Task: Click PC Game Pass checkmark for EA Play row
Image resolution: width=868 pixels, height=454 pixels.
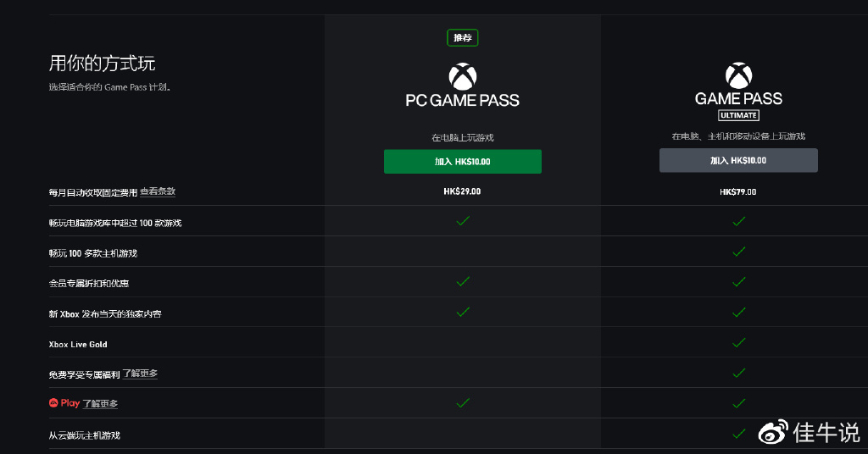Action: tap(463, 402)
